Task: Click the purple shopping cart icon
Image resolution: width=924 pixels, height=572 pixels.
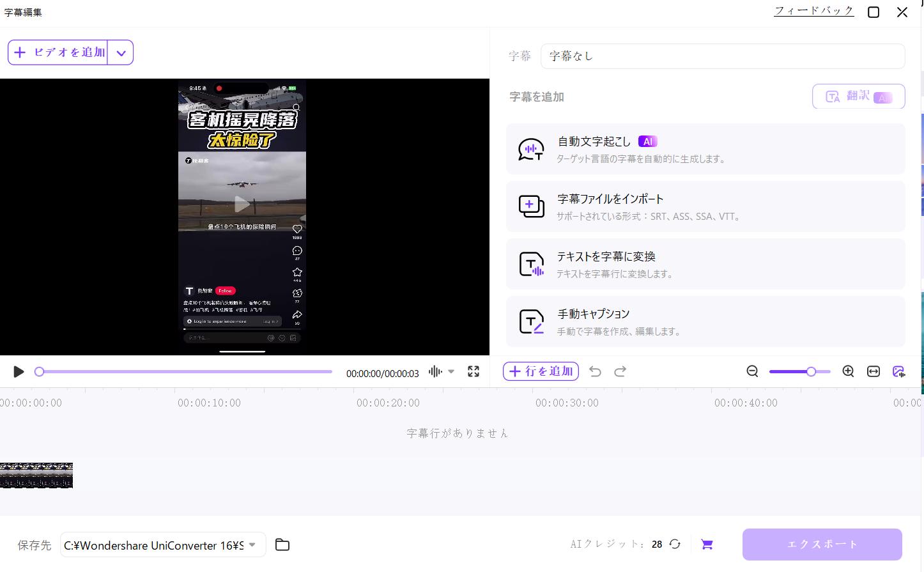Action: pos(707,544)
